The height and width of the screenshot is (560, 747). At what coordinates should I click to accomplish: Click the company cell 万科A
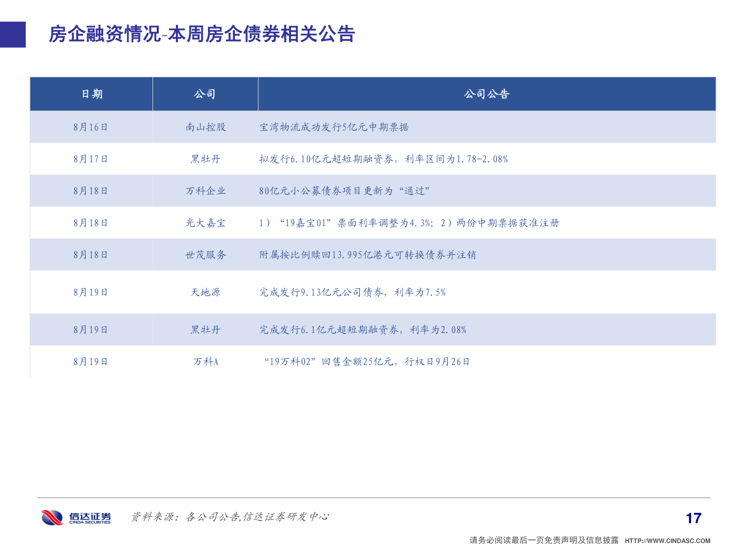(206, 362)
